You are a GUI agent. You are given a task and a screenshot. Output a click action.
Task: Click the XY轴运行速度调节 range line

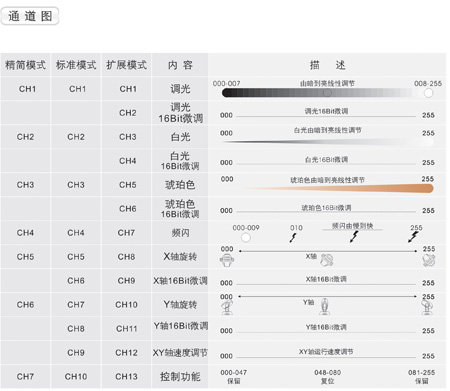click(x=326, y=357)
